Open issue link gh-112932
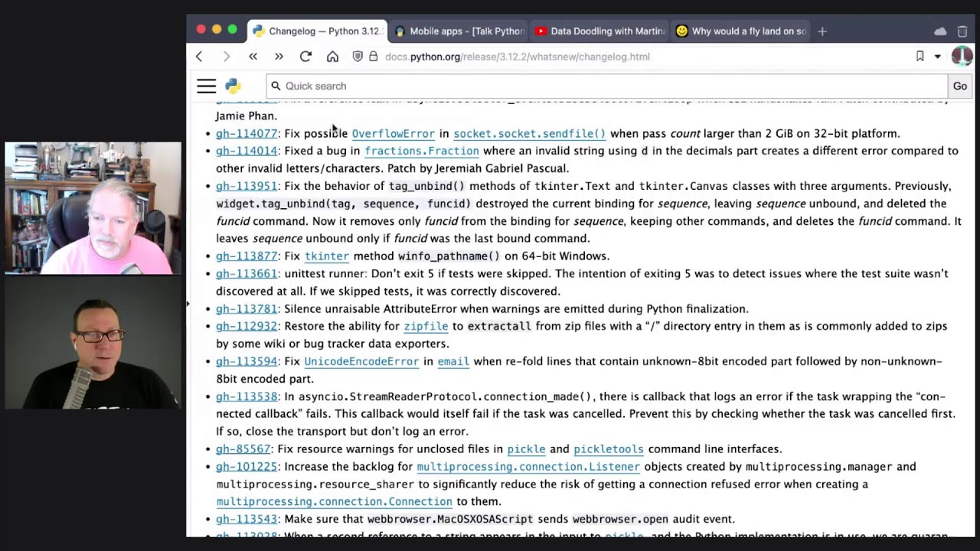Image resolution: width=980 pixels, height=551 pixels. point(247,326)
